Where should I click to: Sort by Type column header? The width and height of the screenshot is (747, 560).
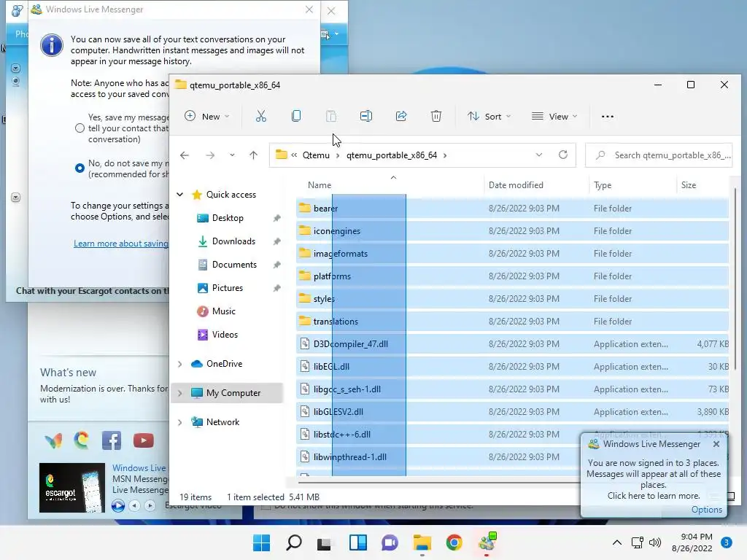tap(602, 185)
